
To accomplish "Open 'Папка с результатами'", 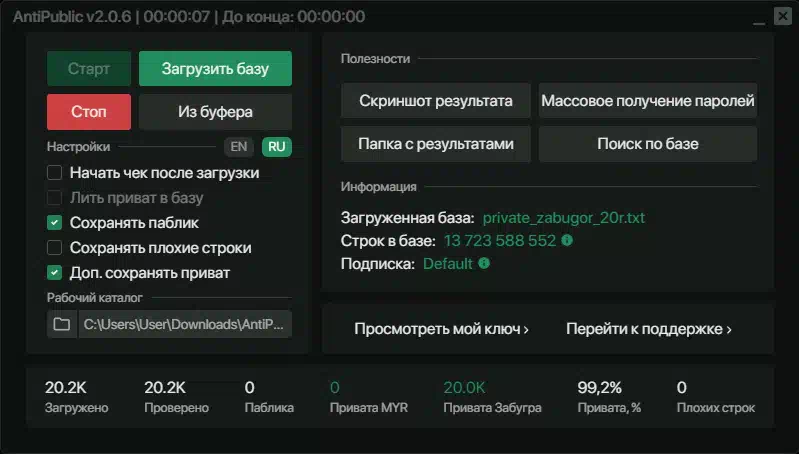I will pyautogui.click(x=436, y=144).
